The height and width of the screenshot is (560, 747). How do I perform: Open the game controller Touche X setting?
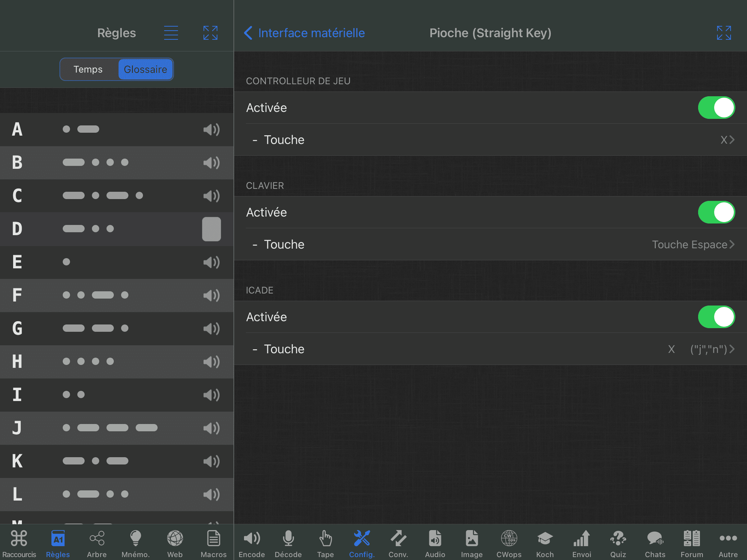point(491,140)
